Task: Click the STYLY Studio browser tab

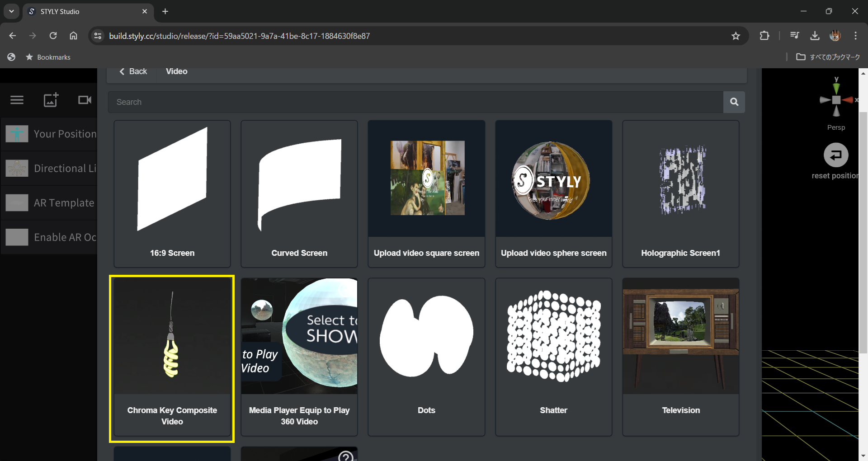Action: (88, 11)
